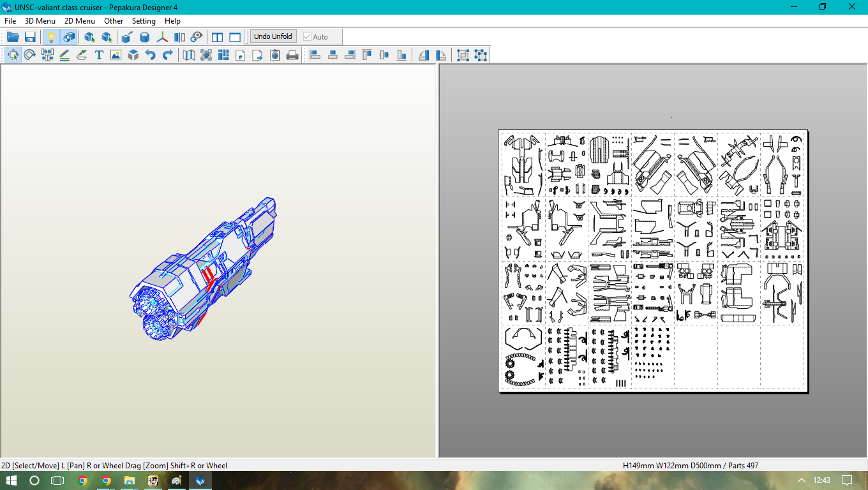Screen dimensions: 868x490
Task: Click the 2D Select/Move hint status text
Action: [114, 466]
